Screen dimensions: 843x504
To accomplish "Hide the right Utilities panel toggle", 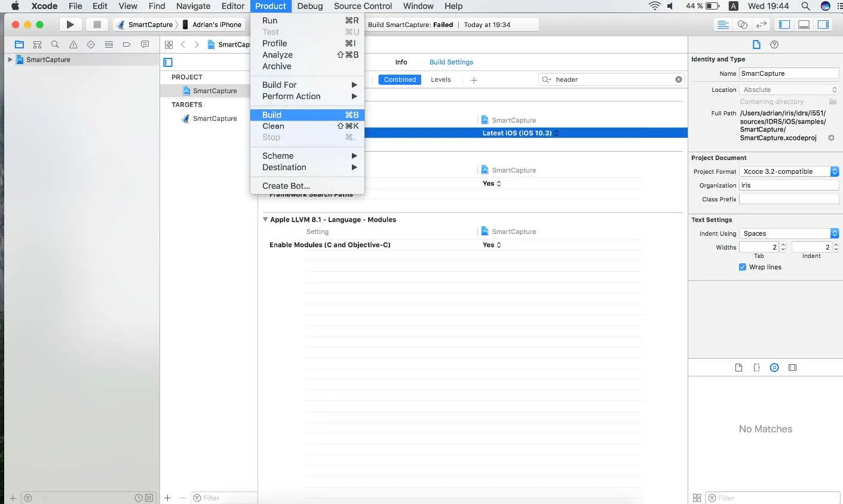I will (x=823, y=24).
